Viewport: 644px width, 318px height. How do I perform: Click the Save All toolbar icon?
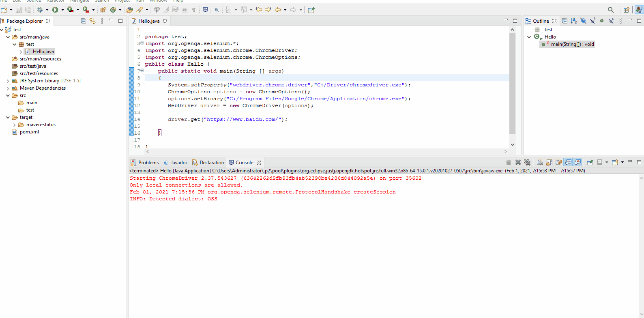[x=28, y=10]
